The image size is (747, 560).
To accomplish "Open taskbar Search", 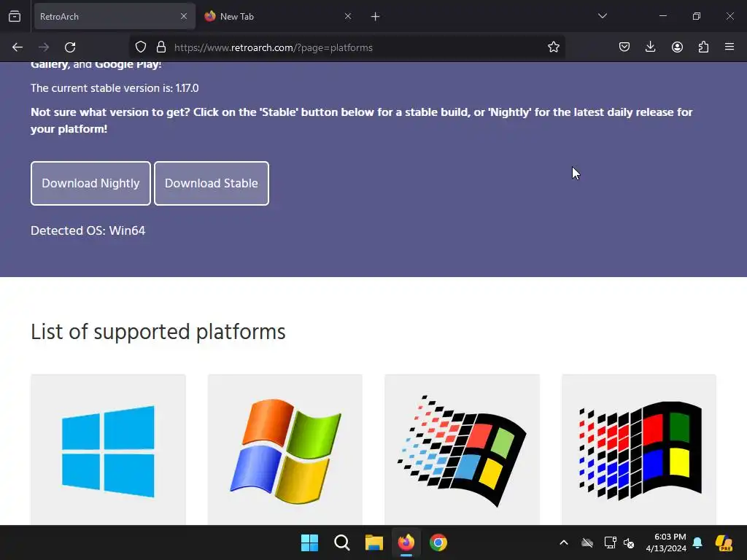I will 341,542.
